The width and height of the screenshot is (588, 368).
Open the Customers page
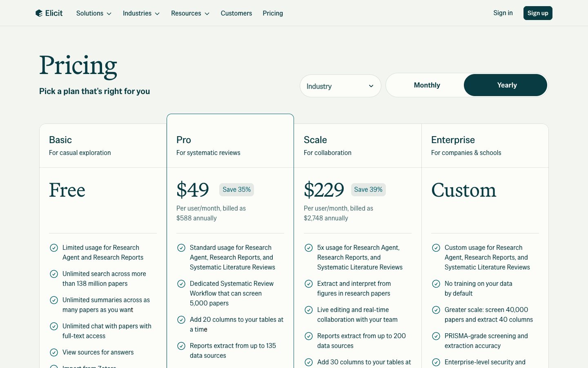pyautogui.click(x=236, y=13)
